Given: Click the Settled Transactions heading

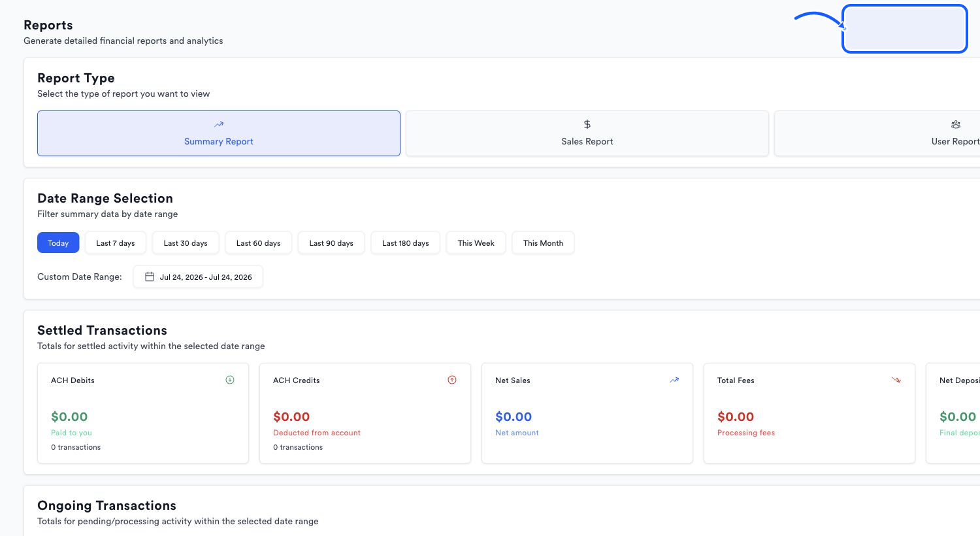Looking at the screenshot, I should pyautogui.click(x=102, y=330).
